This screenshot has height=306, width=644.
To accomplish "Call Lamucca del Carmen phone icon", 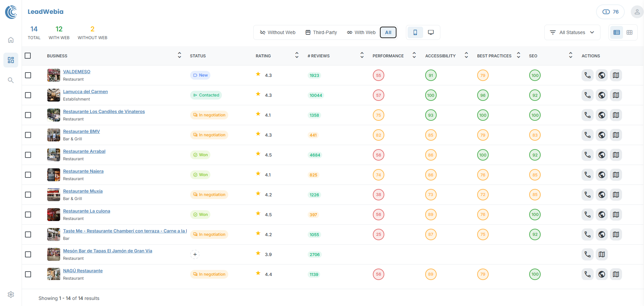I will pos(588,95).
